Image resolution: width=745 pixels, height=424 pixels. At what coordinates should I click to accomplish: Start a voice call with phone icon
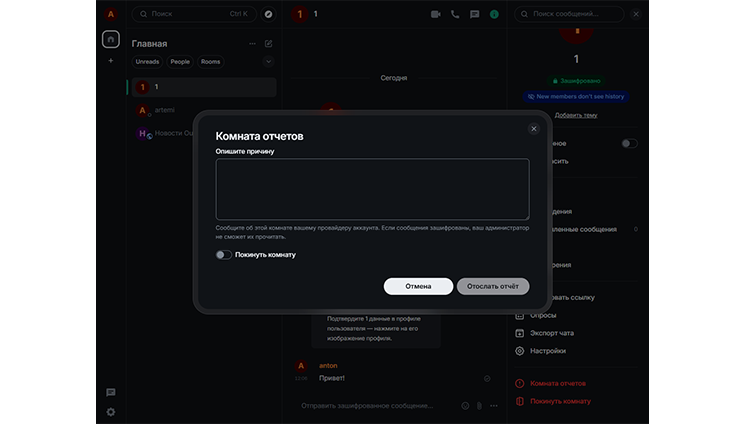pos(455,14)
